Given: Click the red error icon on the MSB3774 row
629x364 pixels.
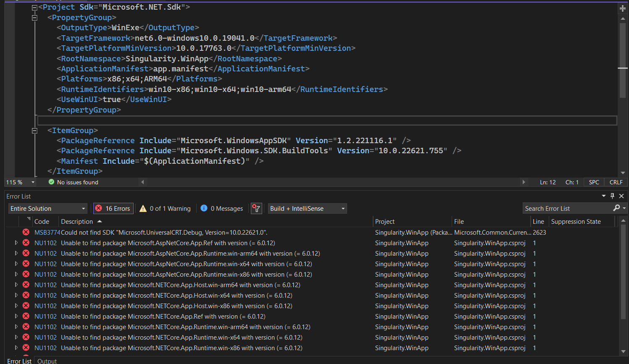Looking at the screenshot, I should pos(26,231).
